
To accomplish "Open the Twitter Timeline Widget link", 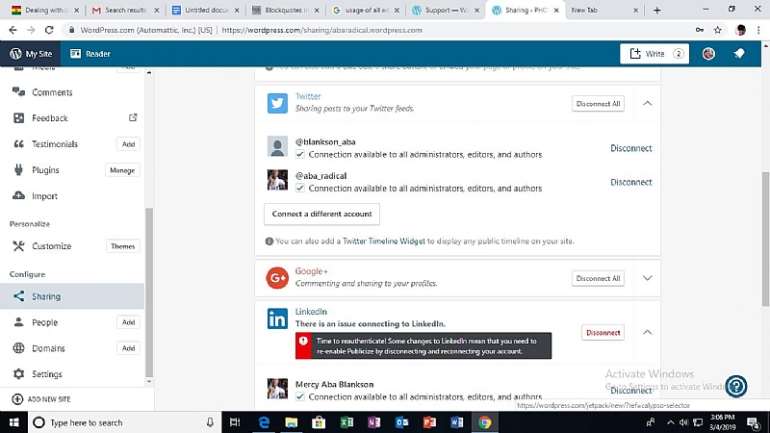I will (x=384, y=241).
